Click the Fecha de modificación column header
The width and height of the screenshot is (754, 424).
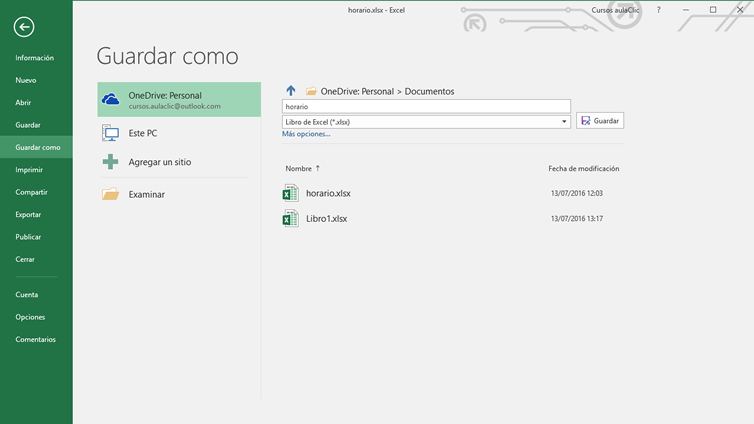pyautogui.click(x=584, y=168)
